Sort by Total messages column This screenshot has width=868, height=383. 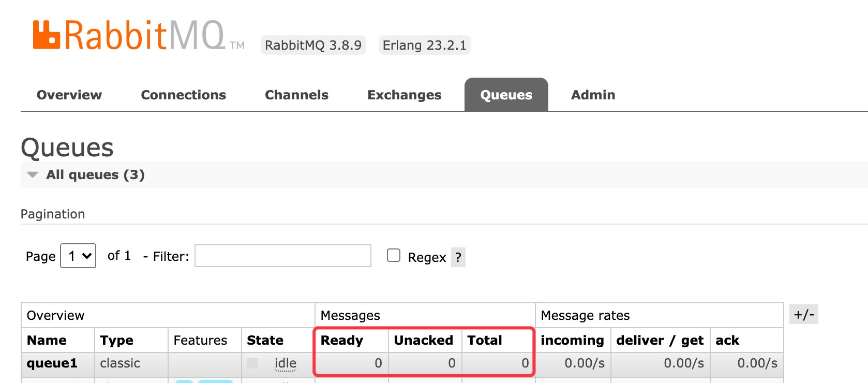[x=485, y=340]
